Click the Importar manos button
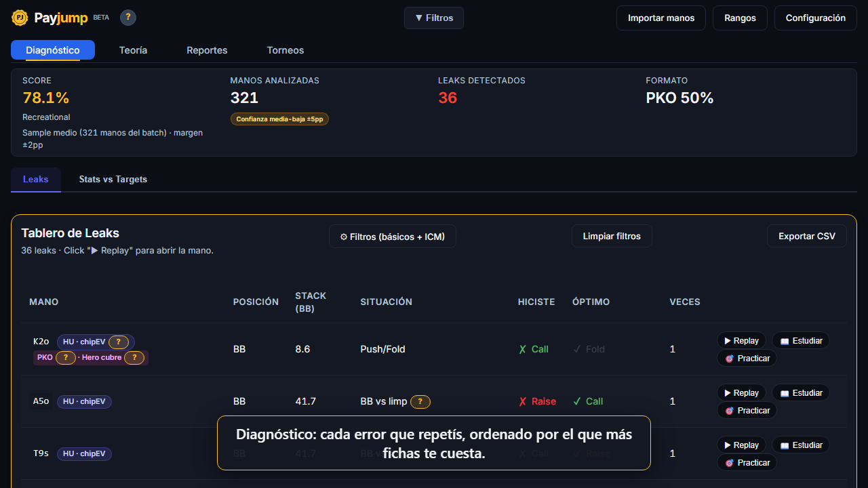Viewport: 868px width, 488px height. point(661,18)
